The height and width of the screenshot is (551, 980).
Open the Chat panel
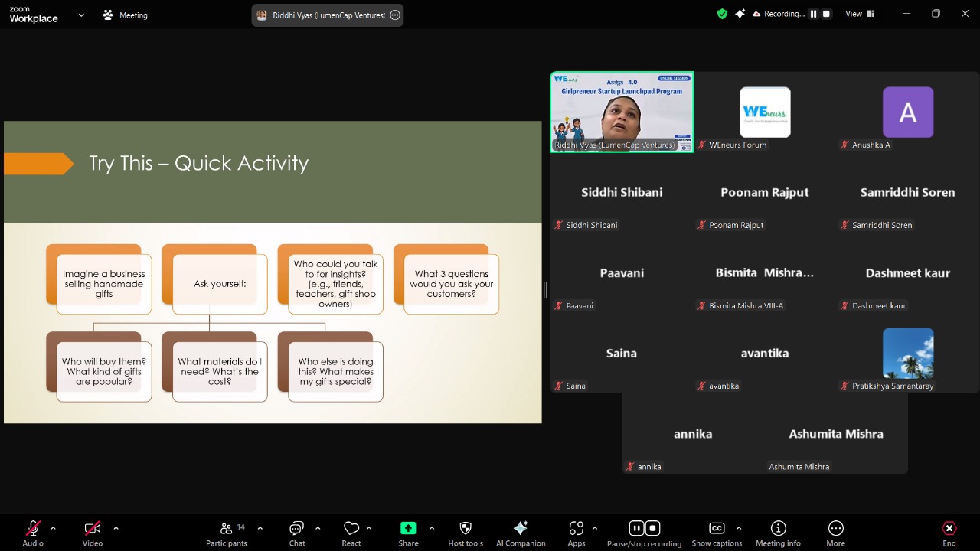click(296, 529)
